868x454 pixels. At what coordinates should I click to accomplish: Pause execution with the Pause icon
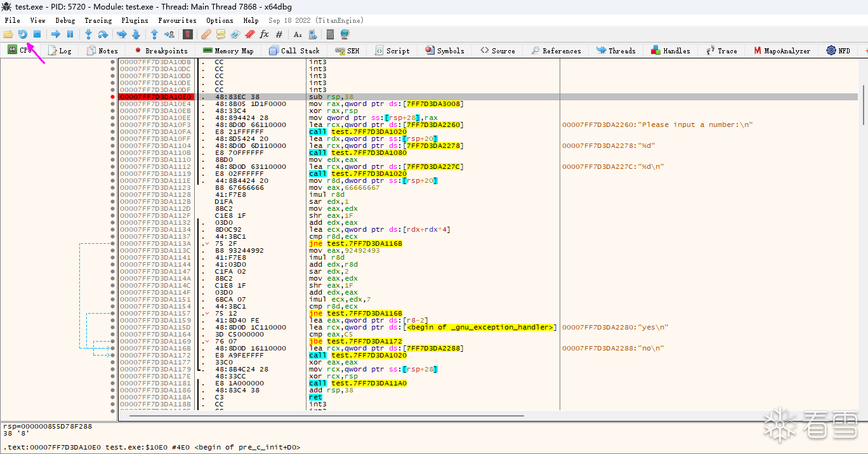click(70, 34)
